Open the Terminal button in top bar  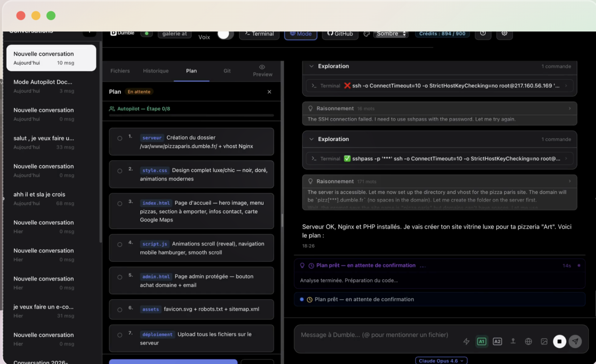(259, 34)
